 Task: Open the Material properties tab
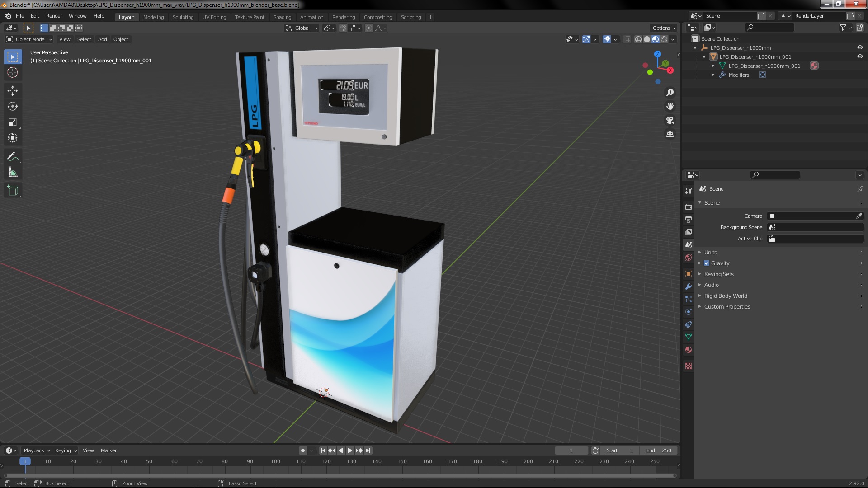689,350
